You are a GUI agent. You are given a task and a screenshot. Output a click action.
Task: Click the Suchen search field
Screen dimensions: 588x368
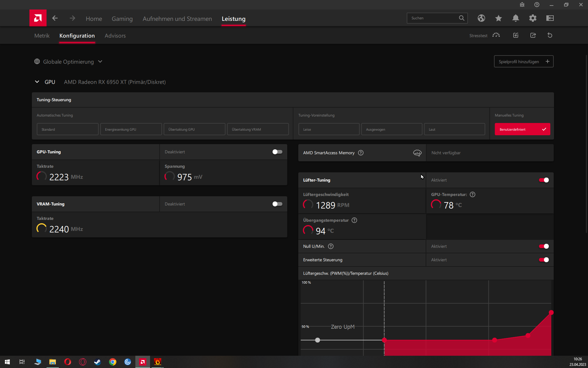[433, 18]
